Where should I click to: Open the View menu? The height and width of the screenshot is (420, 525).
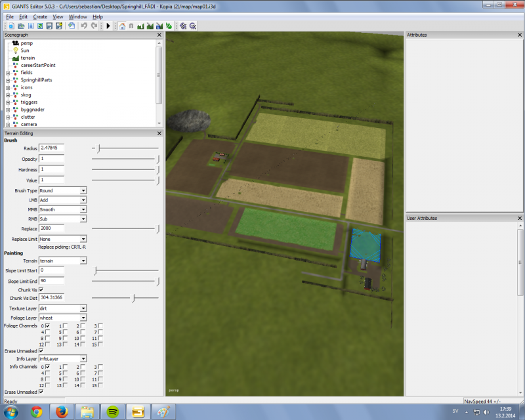pyautogui.click(x=58, y=17)
